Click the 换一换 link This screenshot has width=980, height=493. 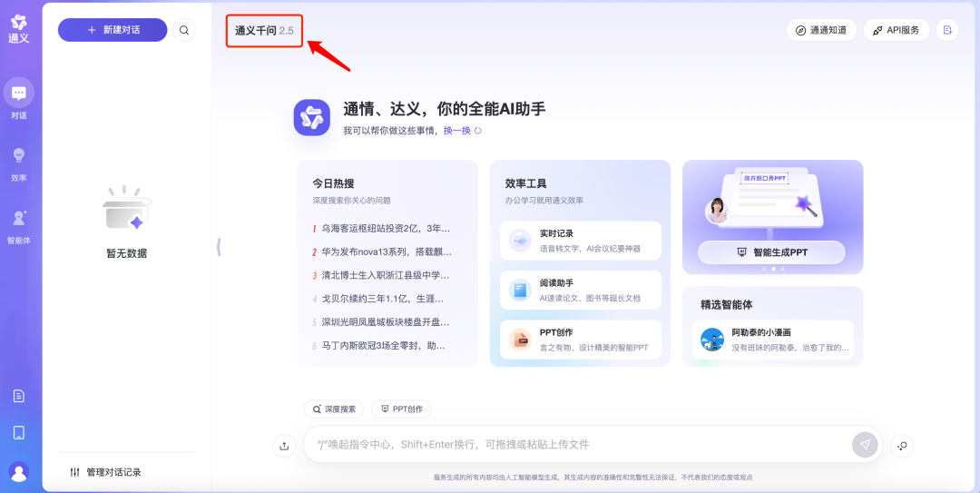456,131
